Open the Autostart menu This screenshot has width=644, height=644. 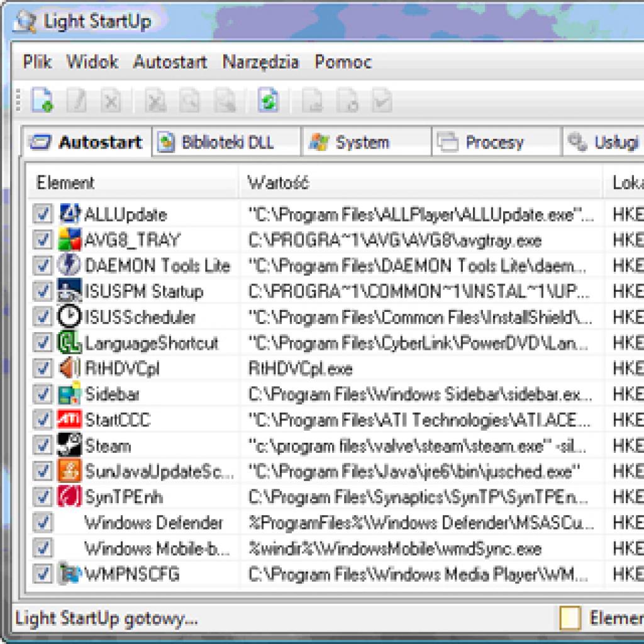(170, 62)
